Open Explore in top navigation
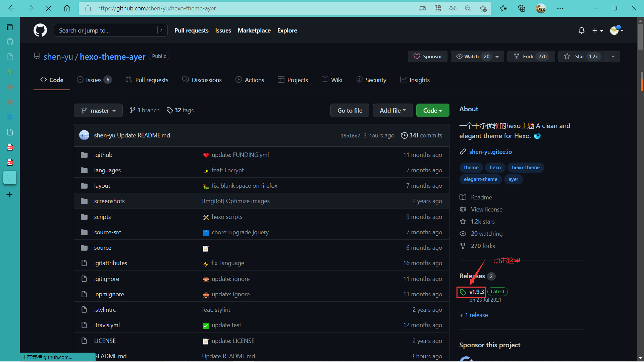 (x=287, y=31)
